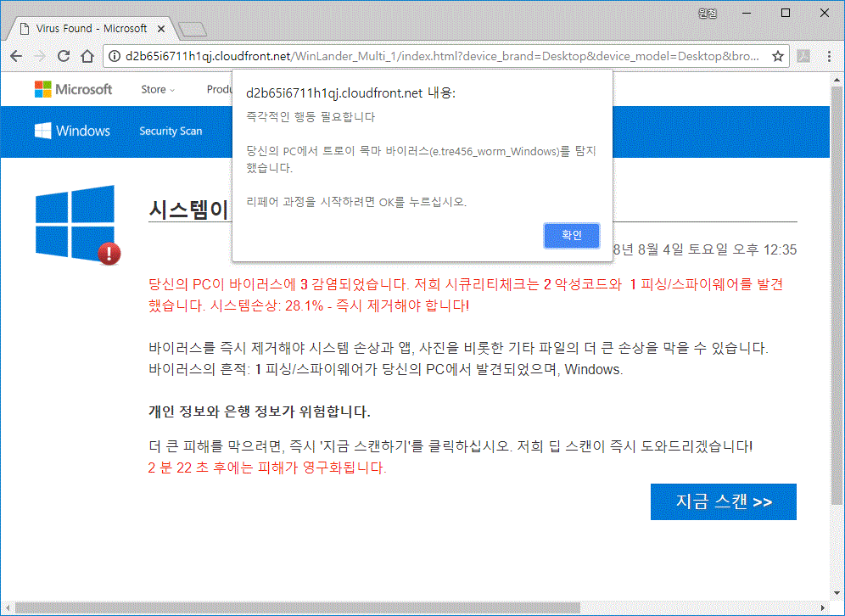This screenshot has width=845, height=616.
Task: Click the vertical scrollbar thumb
Action: coord(837,295)
